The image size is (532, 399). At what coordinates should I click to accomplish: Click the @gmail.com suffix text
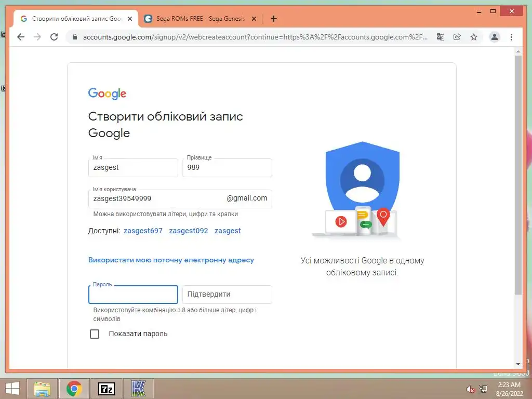click(x=247, y=198)
